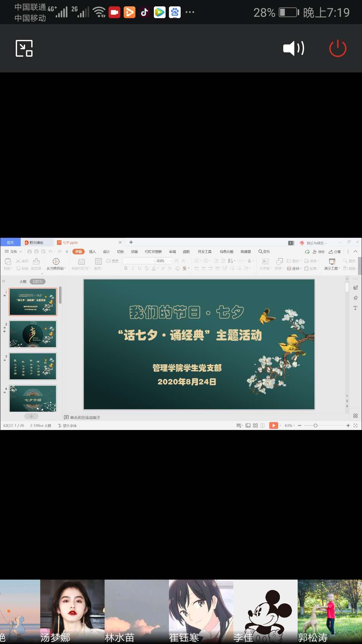Click the zoom slider handle in status bar
Viewport: 362px width, 644px height.
coord(315,425)
